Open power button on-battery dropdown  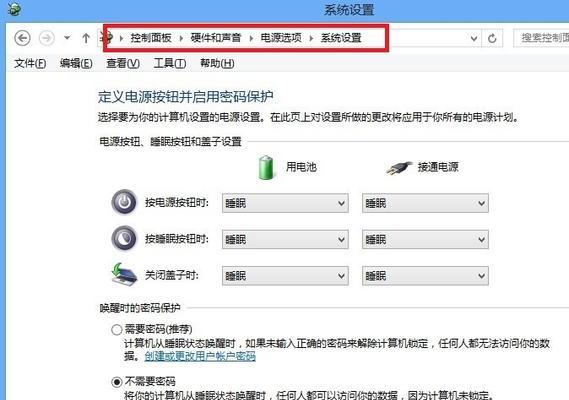click(x=285, y=203)
